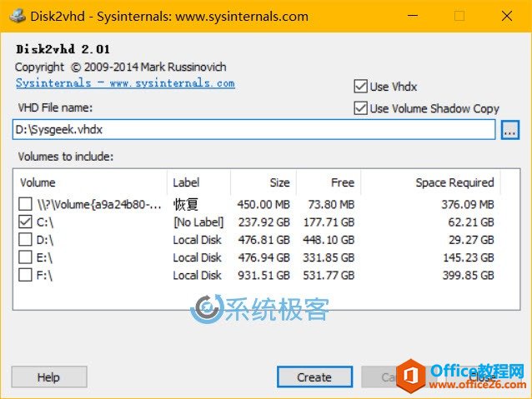Select the 恢复 label cell
532x399 pixels.
(186, 204)
